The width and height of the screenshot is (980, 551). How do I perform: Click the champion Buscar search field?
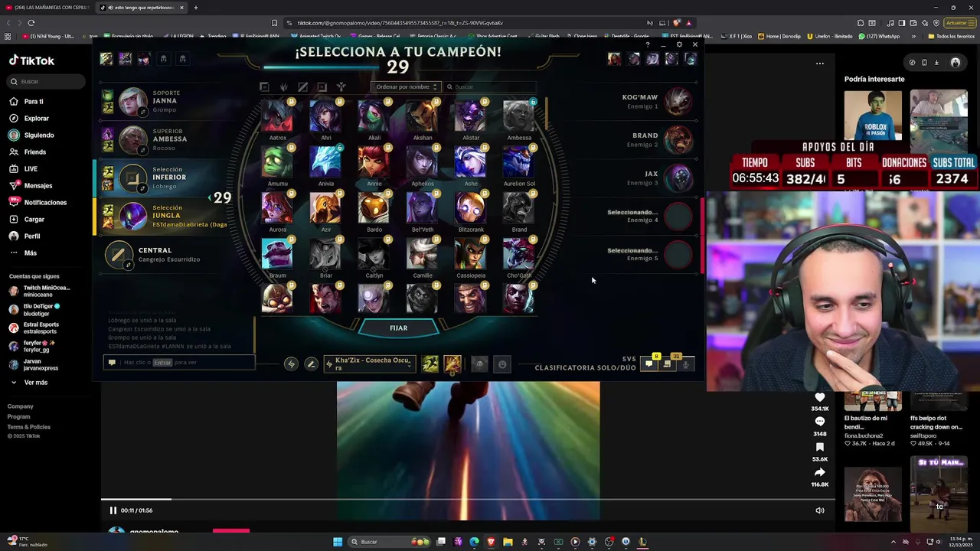(490, 86)
